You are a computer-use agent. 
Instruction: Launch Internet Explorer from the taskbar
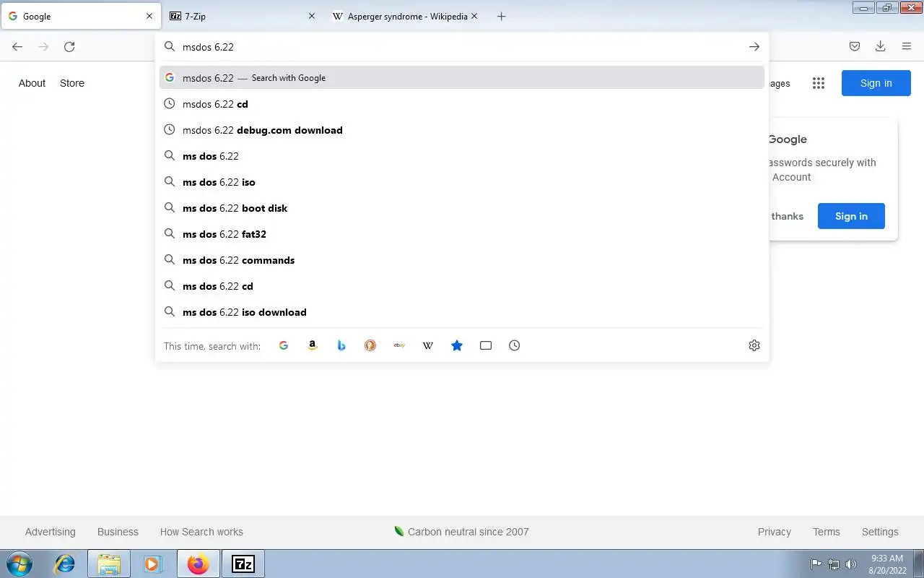[65, 564]
